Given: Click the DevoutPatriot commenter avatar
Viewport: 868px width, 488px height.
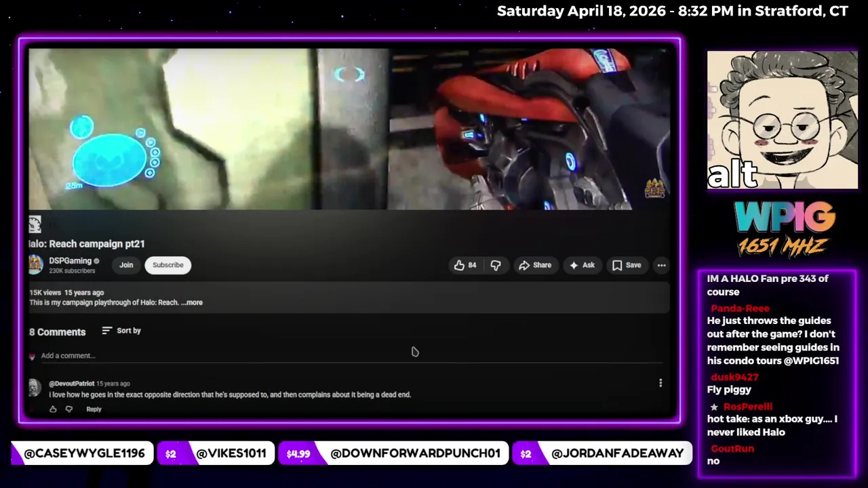Looking at the screenshot, I should point(34,387).
